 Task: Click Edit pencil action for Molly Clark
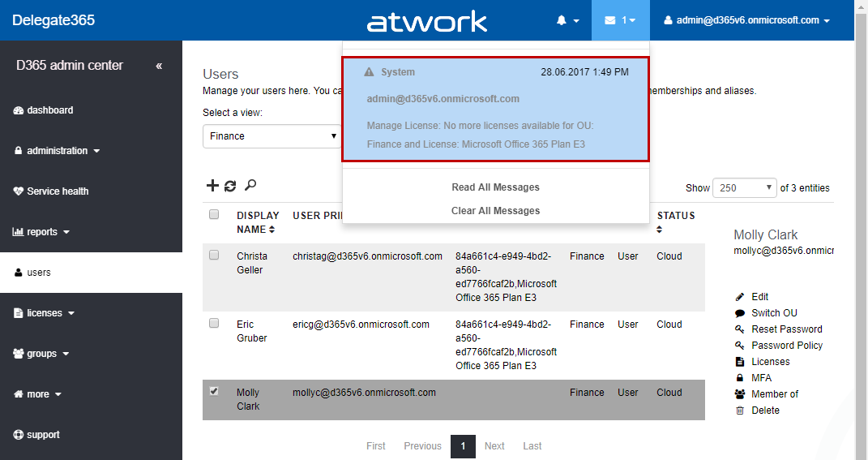pyautogui.click(x=759, y=297)
